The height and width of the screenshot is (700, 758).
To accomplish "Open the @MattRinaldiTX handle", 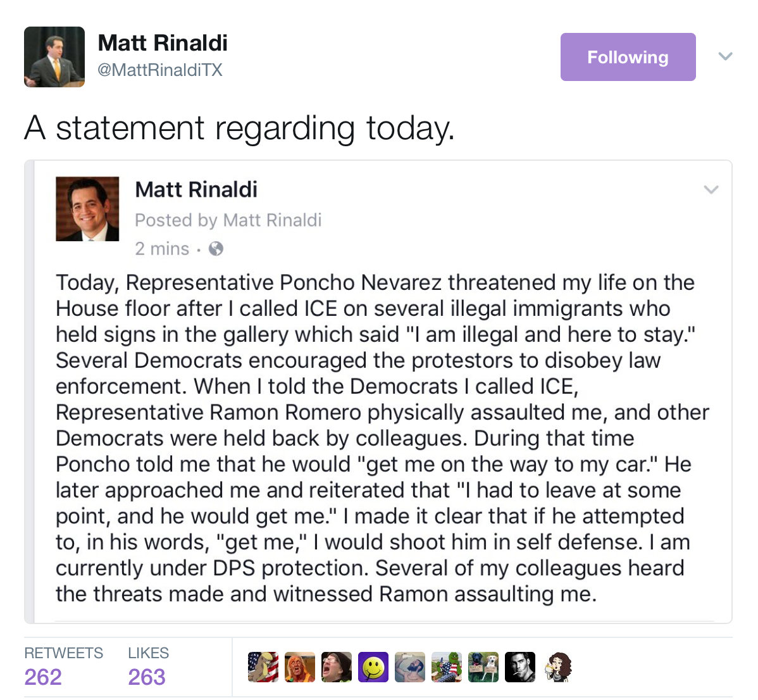I will pyautogui.click(x=160, y=70).
